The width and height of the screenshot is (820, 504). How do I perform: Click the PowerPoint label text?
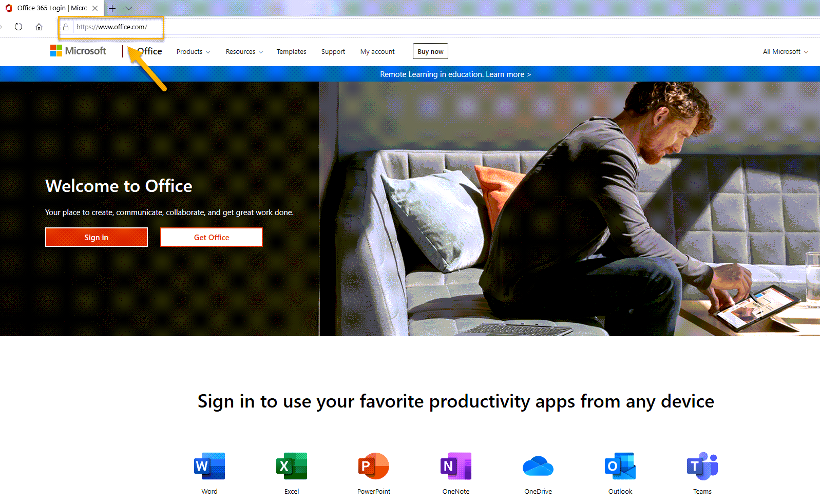tap(374, 491)
